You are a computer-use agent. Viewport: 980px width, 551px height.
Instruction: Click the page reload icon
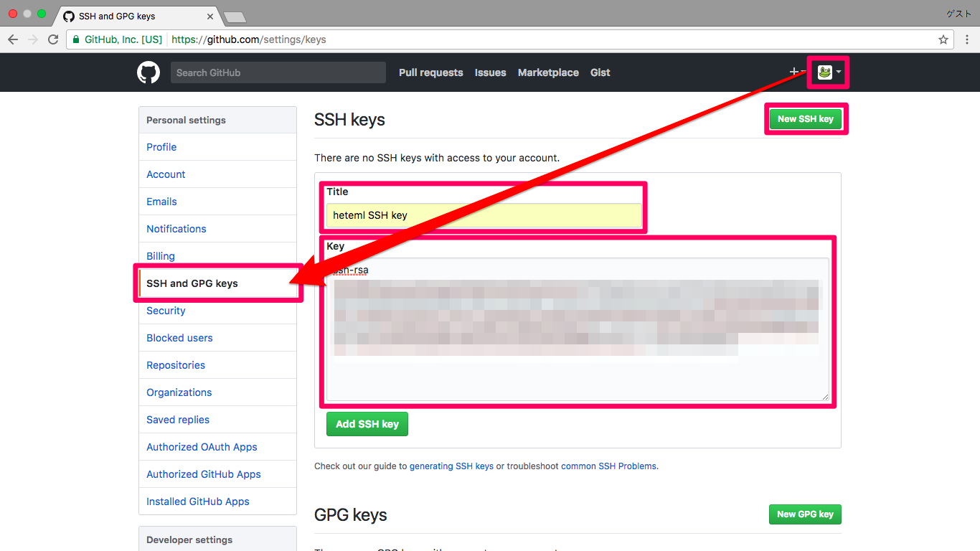(x=52, y=39)
